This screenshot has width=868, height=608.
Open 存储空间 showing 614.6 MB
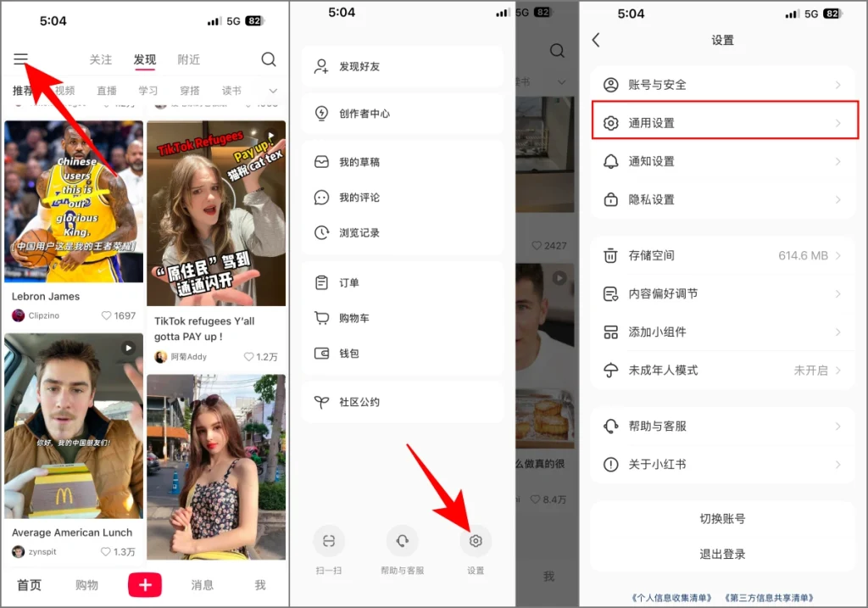tap(722, 256)
